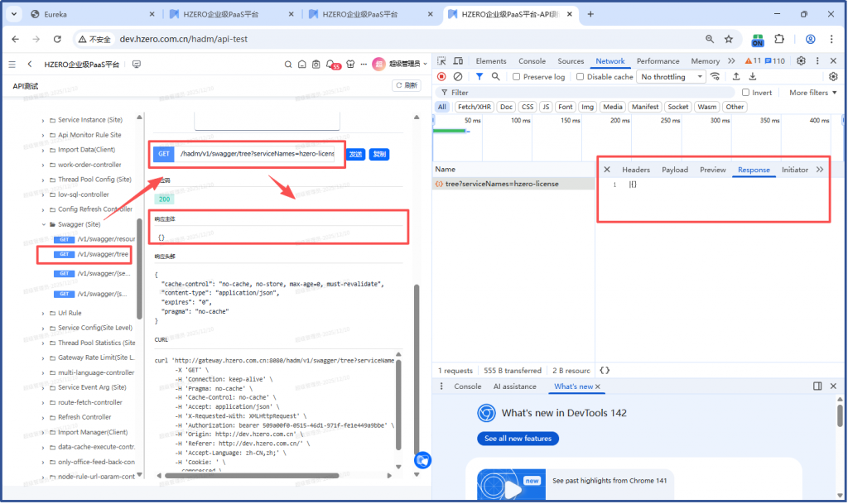
Task: Collapse the Swagger (Site) tree node
Action: click(44, 224)
